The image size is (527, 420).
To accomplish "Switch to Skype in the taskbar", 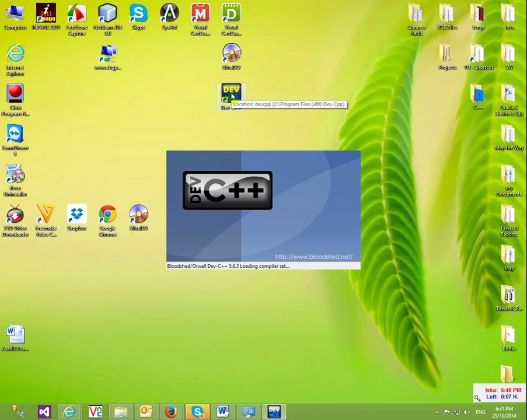I will coord(197,412).
